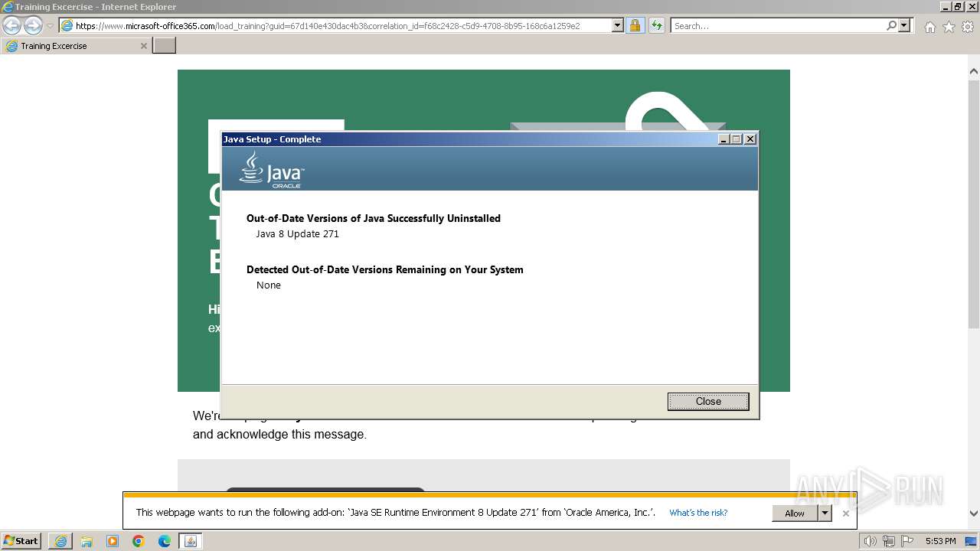Allow the Java add-on to run
This screenshot has width=980, height=551.
click(x=795, y=514)
